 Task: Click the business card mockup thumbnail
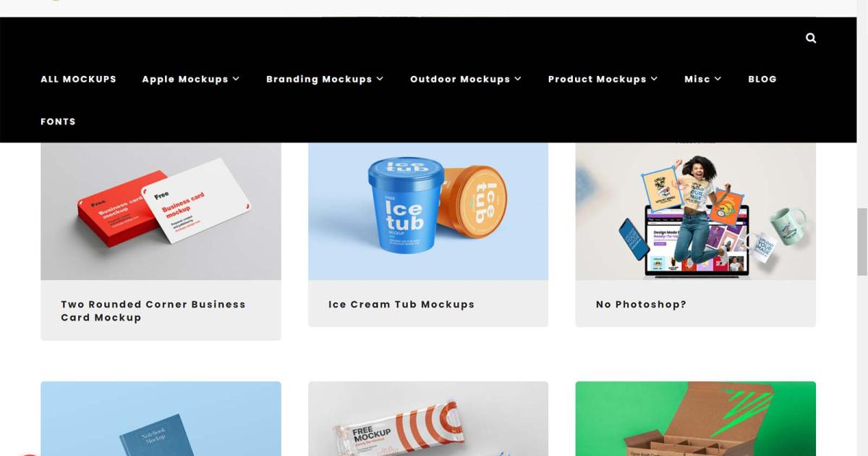click(161, 211)
